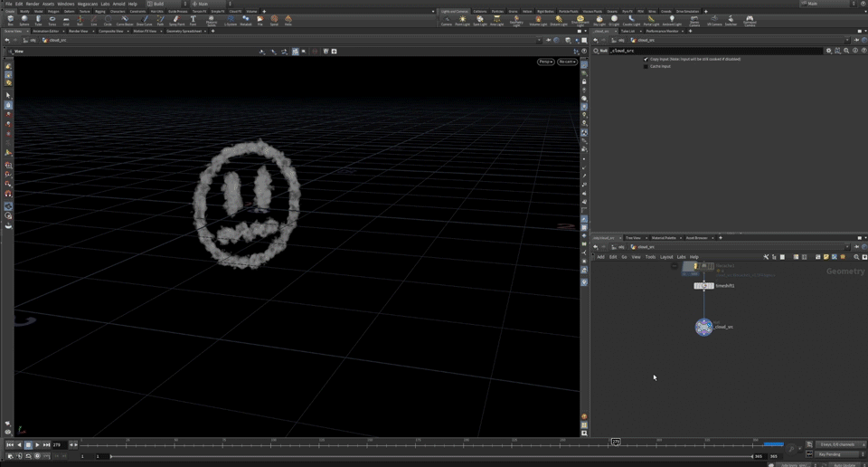Add a Camera from the lights shelf
Viewport: 868px width, 467px height.
click(446, 21)
